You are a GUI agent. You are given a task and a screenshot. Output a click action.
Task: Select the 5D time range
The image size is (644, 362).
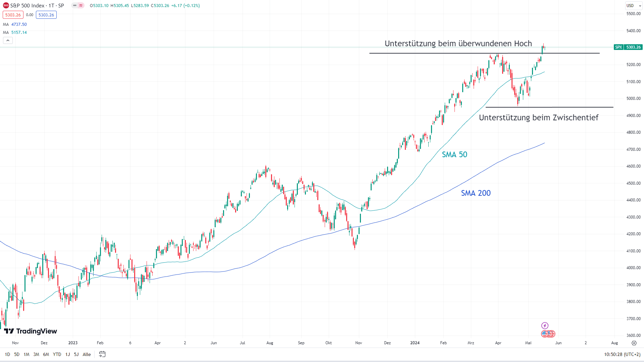tap(17, 354)
